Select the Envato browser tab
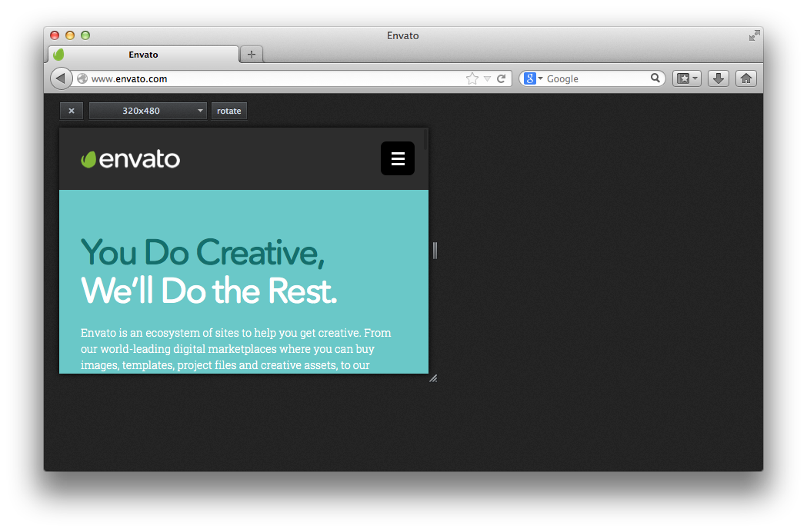The height and width of the screenshot is (532, 807). point(144,55)
